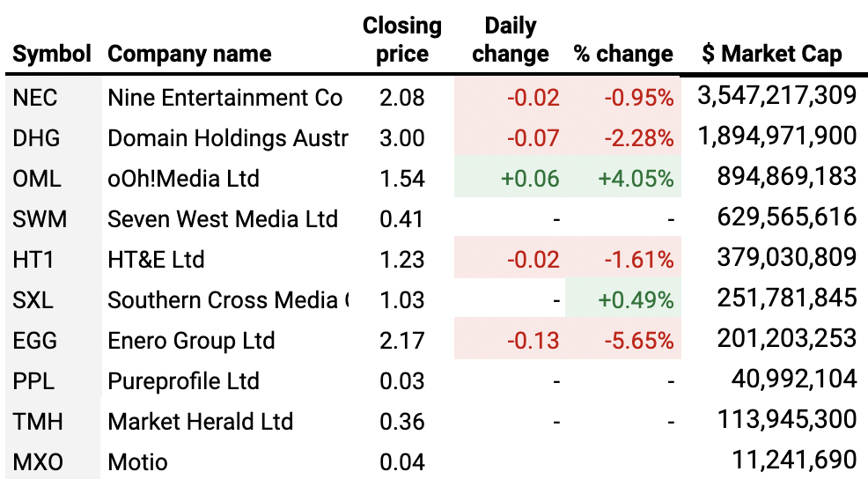Select the NEC ticker symbol
868x479 pixels.
[x=35, y=98]
